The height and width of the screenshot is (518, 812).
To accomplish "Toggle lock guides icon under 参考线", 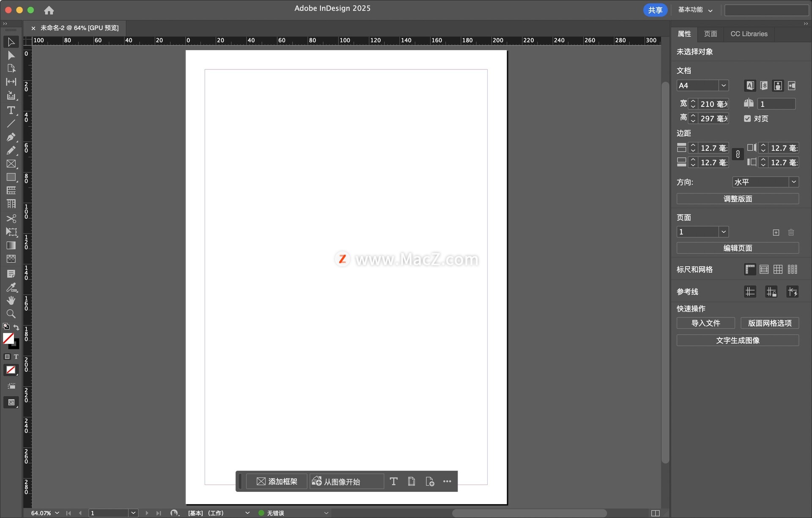I will 771,292.
